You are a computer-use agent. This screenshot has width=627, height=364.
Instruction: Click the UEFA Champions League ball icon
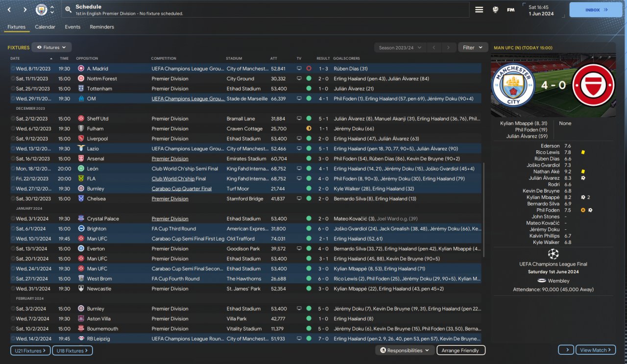click(x=553, y=254)
